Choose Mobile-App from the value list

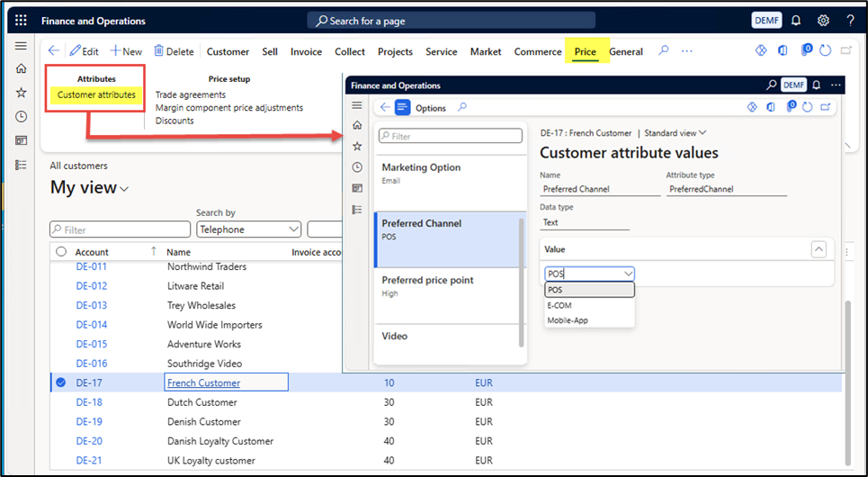(589, 320)
